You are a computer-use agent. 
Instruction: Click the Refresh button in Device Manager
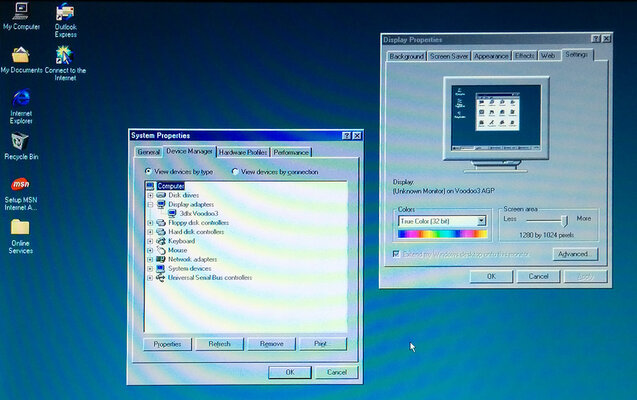[x=219, y=344]
